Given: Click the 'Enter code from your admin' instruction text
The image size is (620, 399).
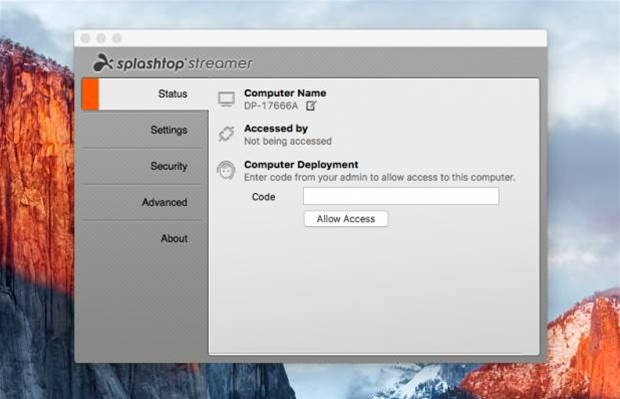Looking at the screenshot, I should click(x=380, y=177).
